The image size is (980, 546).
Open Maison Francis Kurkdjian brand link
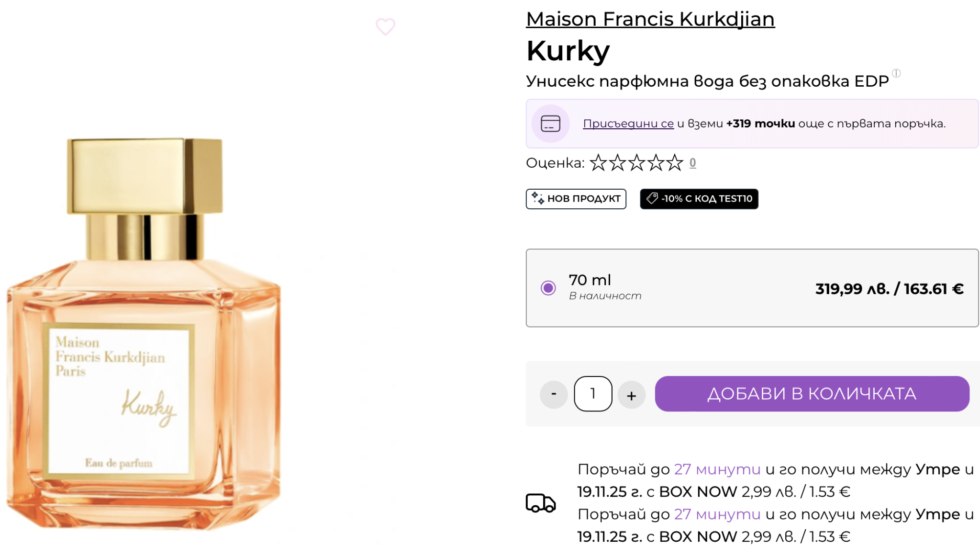pyautogui.click(x=650, y=19)
